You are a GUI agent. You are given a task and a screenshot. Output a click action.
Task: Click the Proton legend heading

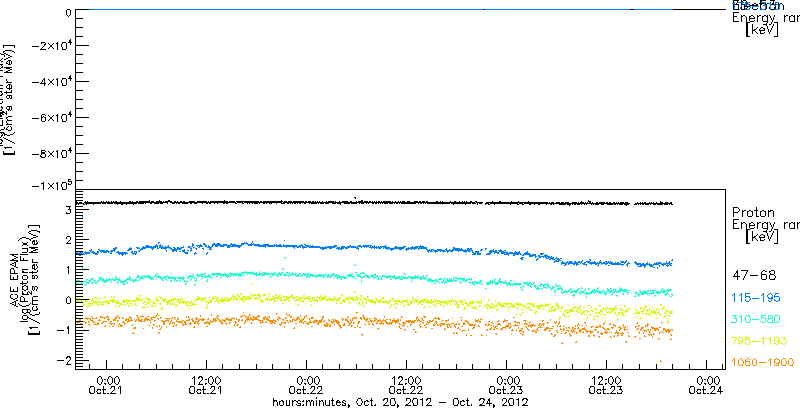click(753, 213)
